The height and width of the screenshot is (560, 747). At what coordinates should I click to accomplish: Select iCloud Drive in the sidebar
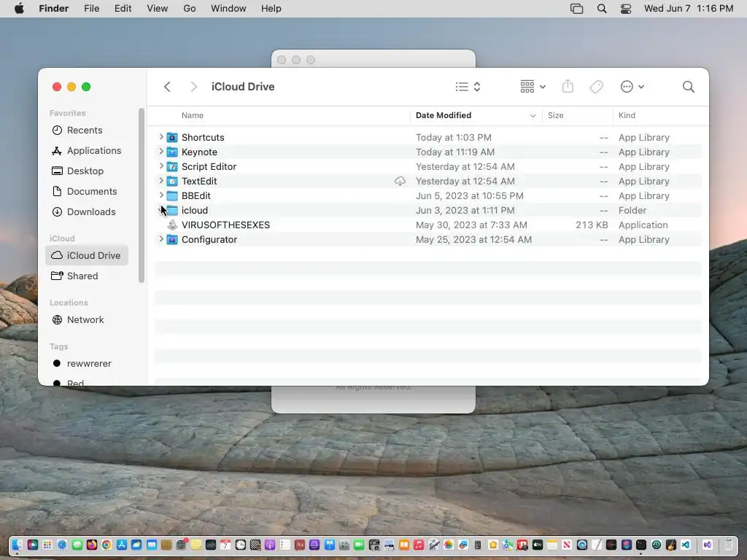coord(87,255)
